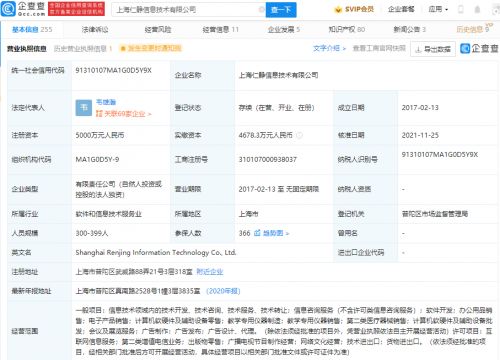Open the (2020年报) annual report link
This screenshot has height=360, width=500.
(223, 291)
